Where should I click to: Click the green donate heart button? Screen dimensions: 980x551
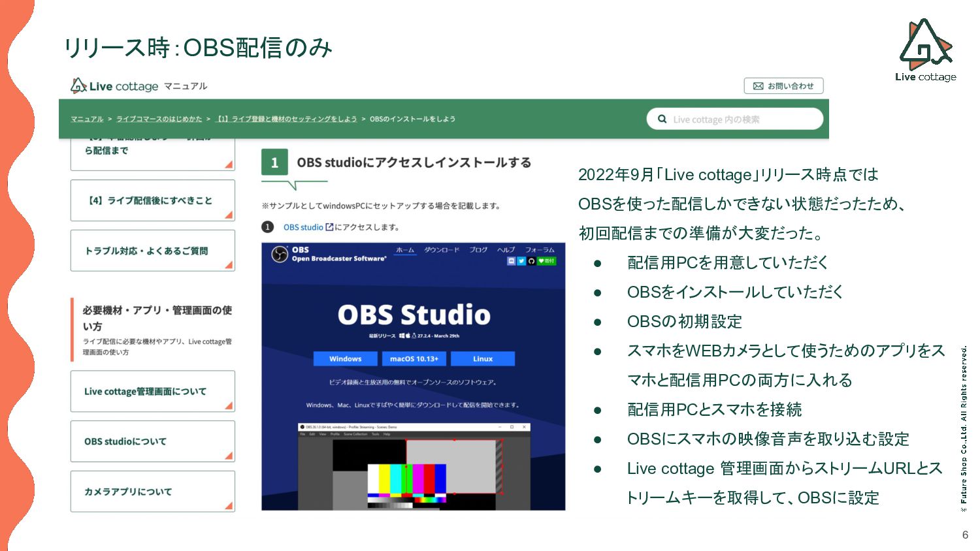pos(546,261)
